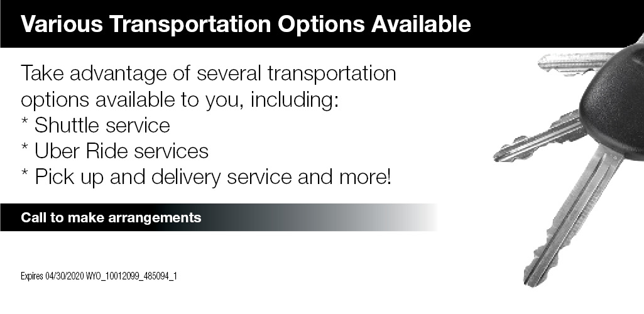Click the asterisk bullet before Pick up and delivery
Image resolution: width=644 pixels, height=314 pixels.
coord(25,175)
